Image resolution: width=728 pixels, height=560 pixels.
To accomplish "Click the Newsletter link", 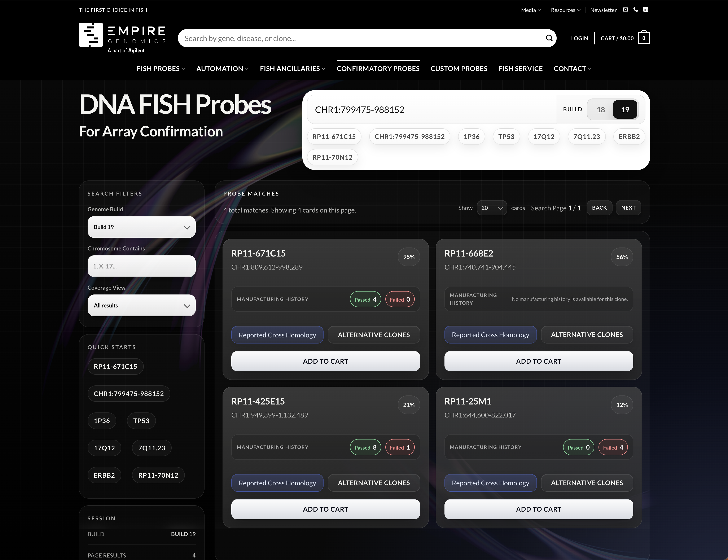I will 603,10.
